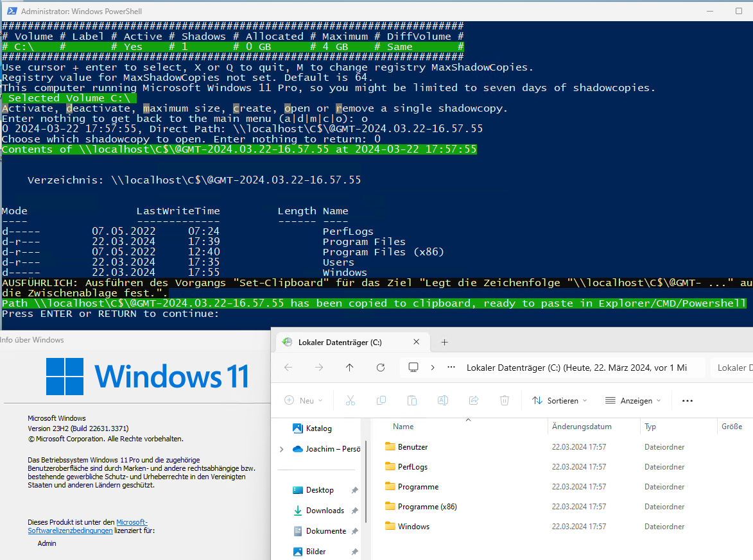Click the Cut scissors icon in Explorer toolbar
Viewport: 753px width, 560px height.
tap(351, 401)
